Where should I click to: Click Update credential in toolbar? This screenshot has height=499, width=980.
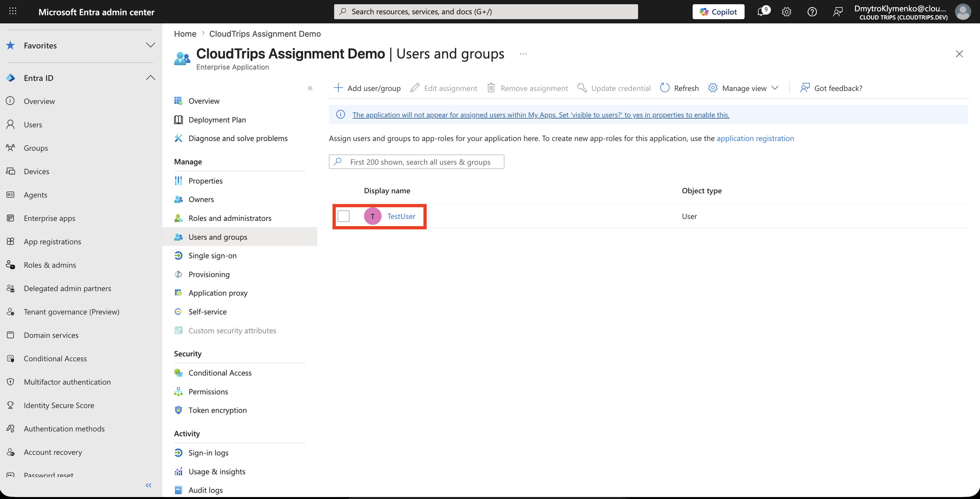[x=614, y=88]
